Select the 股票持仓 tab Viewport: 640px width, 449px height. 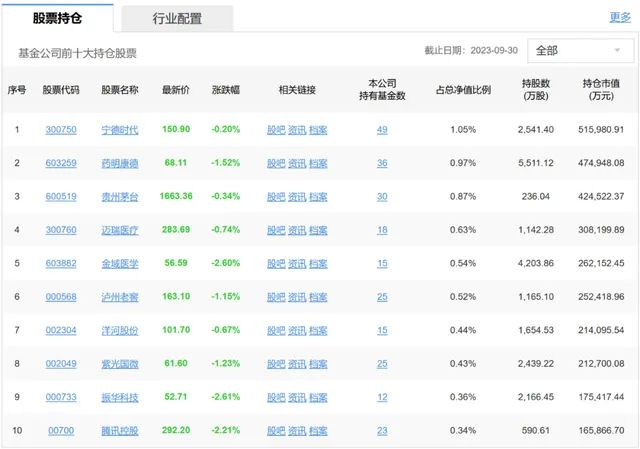pyautogui.click(x=58, y=18)
